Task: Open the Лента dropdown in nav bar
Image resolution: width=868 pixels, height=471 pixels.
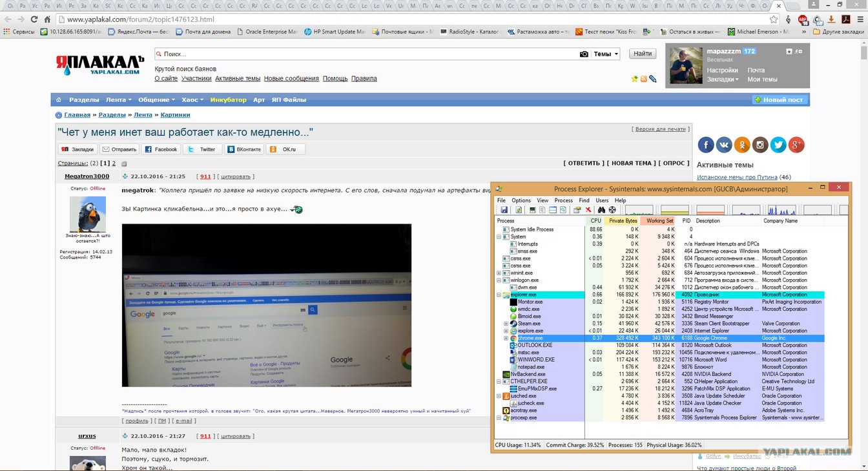Action: coord(119,99)
